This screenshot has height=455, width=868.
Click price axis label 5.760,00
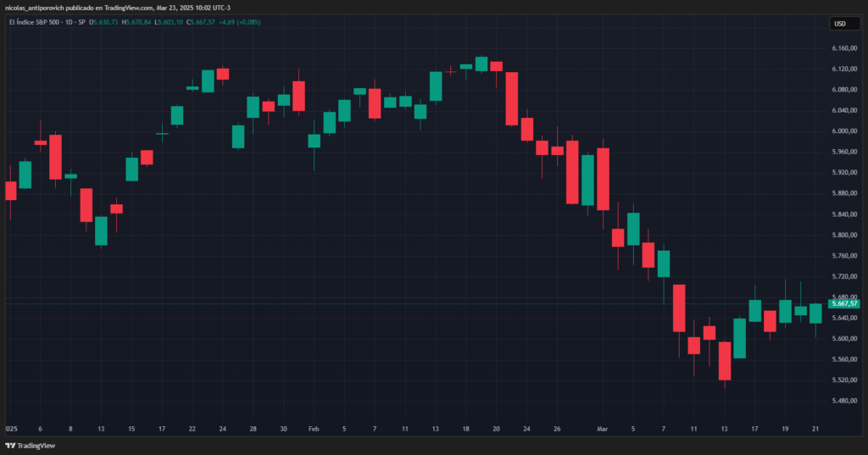pos(844,256)
